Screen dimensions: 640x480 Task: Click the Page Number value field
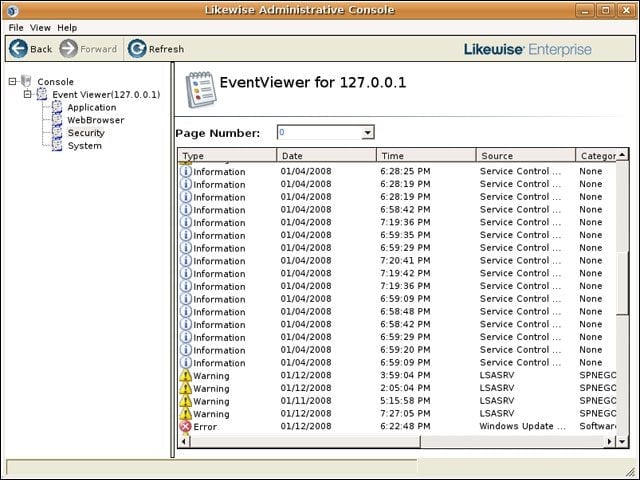tap(320, 133)
